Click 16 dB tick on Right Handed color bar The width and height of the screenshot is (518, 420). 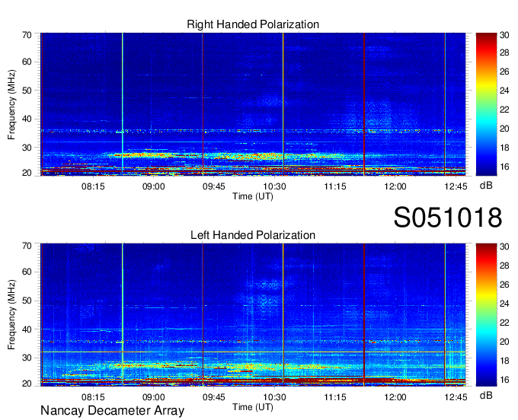coord(504,167)
